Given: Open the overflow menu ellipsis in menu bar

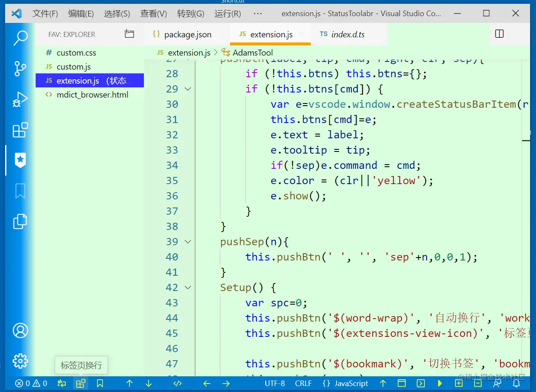Looking at the screenshot, I should coord(257,14).
